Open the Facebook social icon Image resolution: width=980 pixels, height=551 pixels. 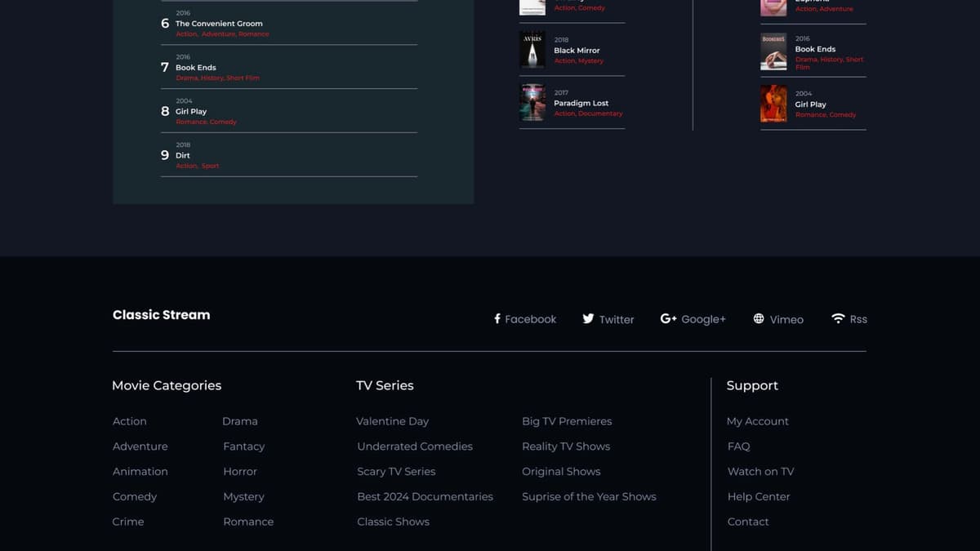[x=497, y=318]
